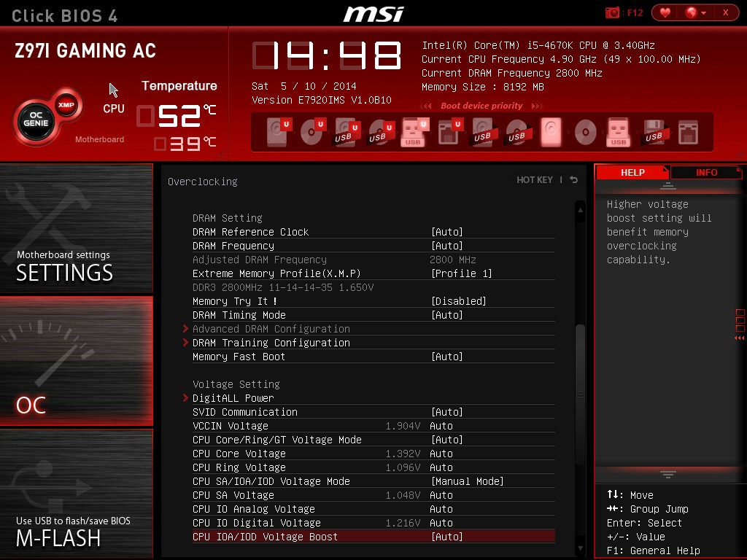
Task: Select legacy USB hard disk boot icon
Action: 484,131
